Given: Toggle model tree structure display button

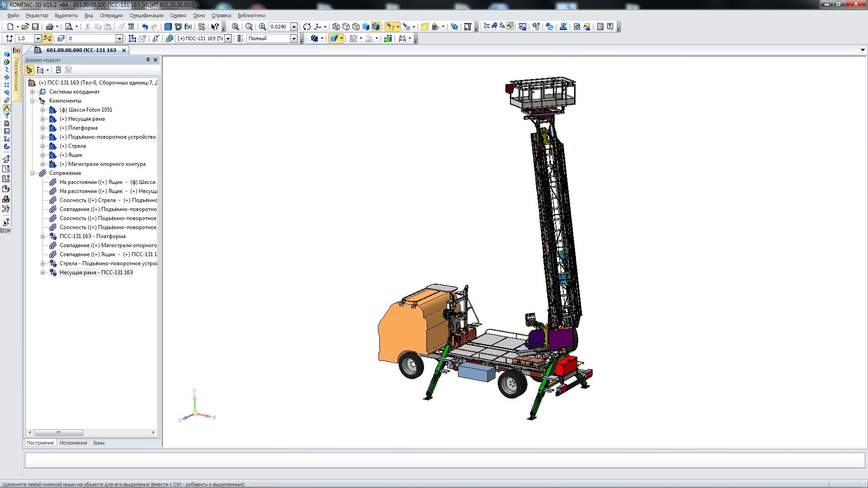Looking at the screenshot, I should coord(29,70).
